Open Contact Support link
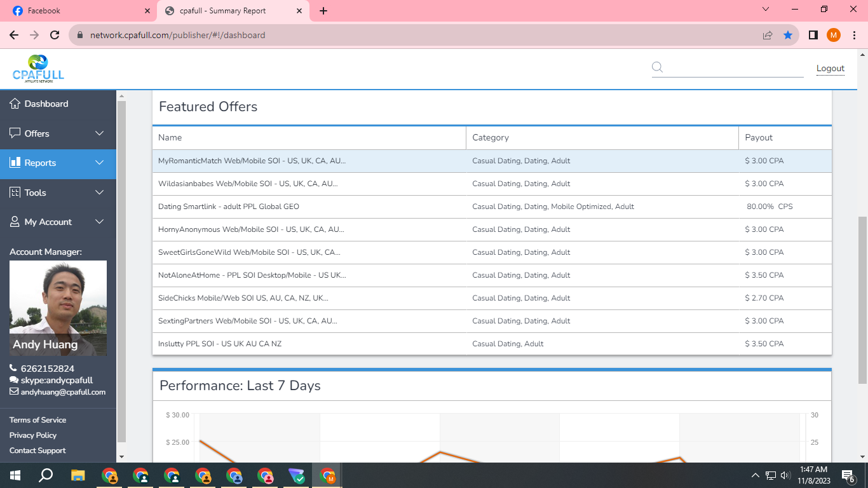Screen dimensions: 868x488 [37, 451]
